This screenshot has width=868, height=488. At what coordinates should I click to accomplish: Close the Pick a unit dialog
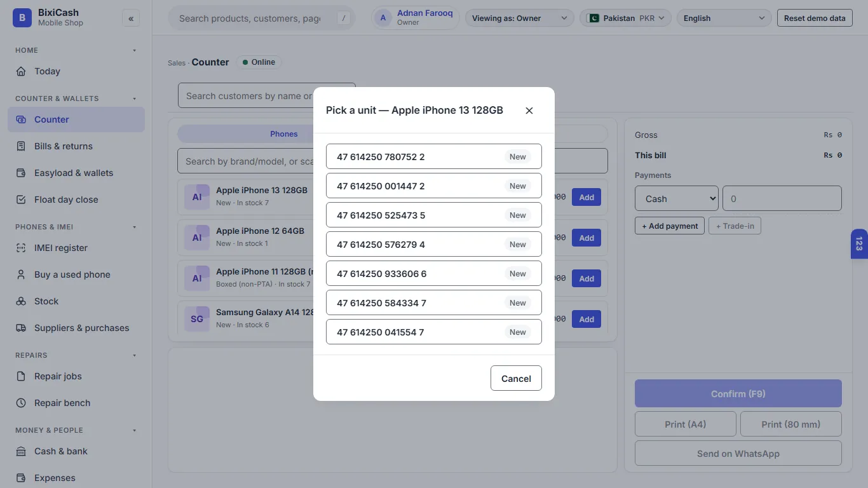pyautogui.click(x=529, y=111)
